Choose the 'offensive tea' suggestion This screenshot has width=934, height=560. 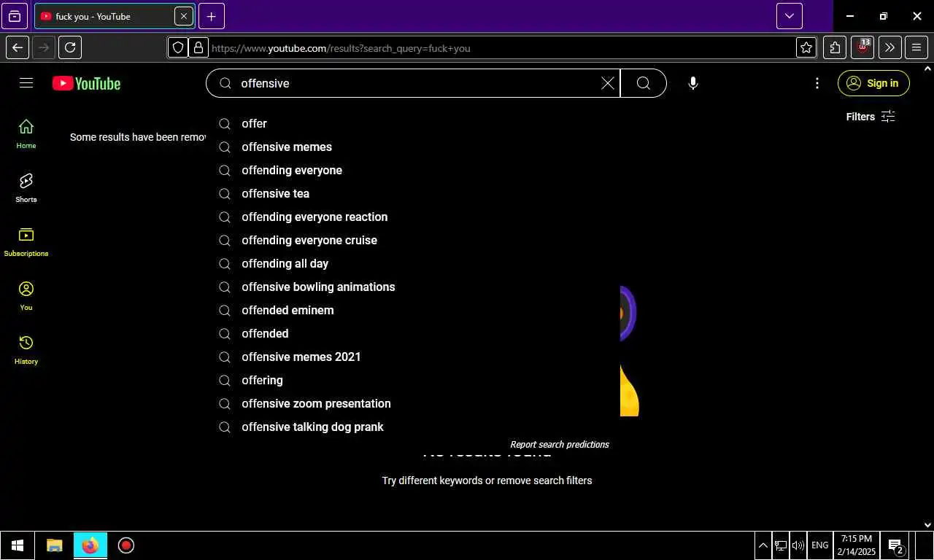click(x=413, y=194)
